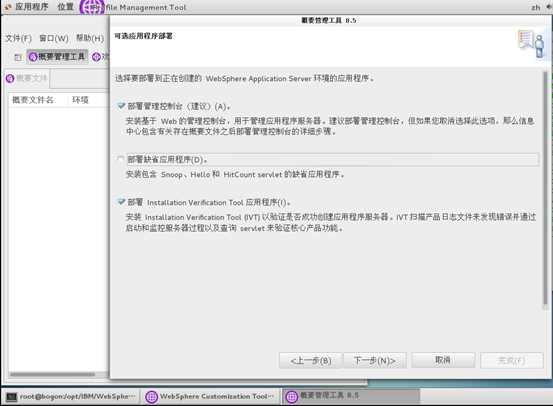Cancel the wizard with 取消

pos(443,360)
